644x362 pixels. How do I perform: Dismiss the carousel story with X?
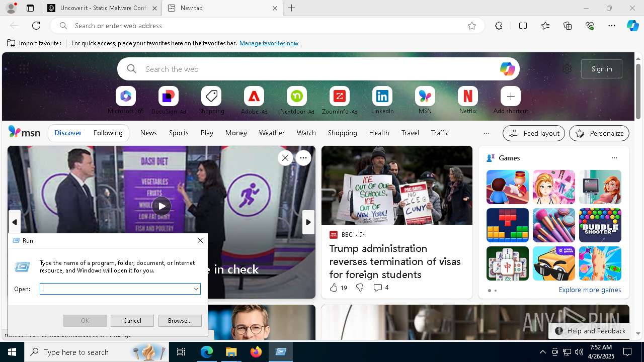point(285,158)
